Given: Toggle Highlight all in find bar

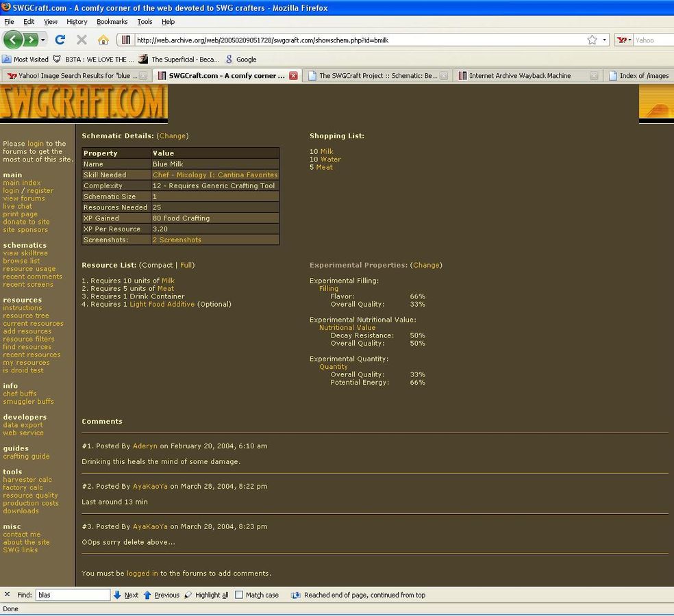Looking at the screenshot, I should tap(189, 595).
